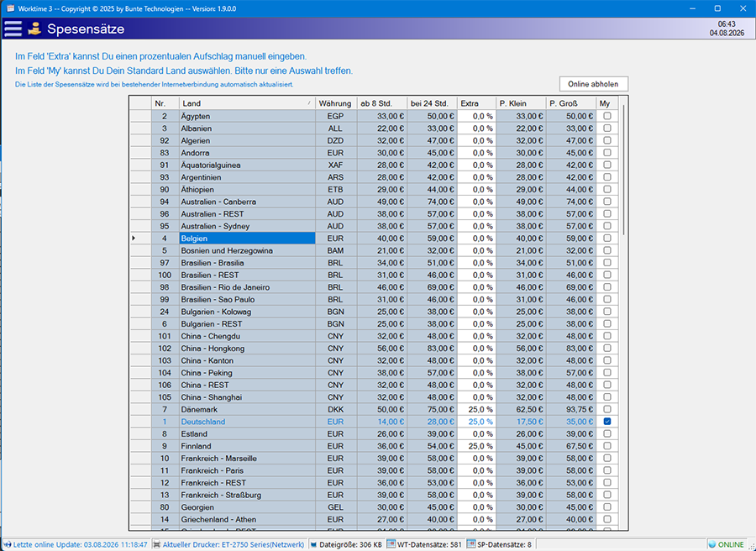Select Bosnien und Herzegowina row
The image size is (756, 551).
[374, 250]
